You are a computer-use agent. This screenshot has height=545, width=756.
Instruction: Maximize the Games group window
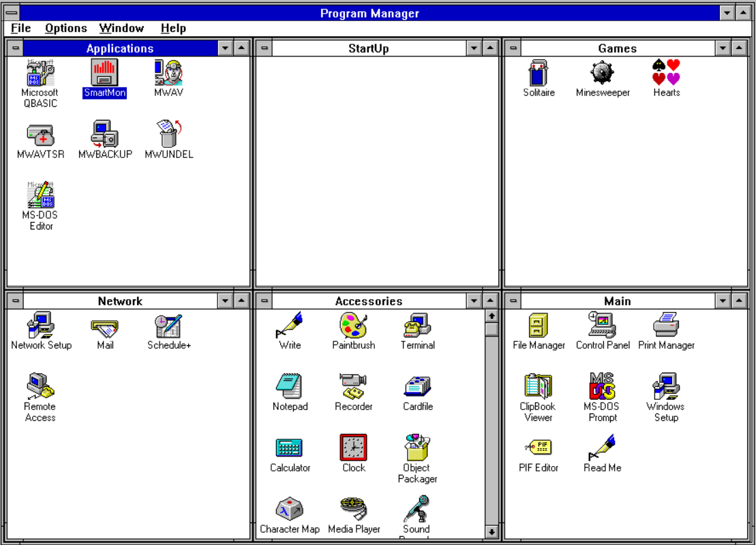click(x=739, y=48)
